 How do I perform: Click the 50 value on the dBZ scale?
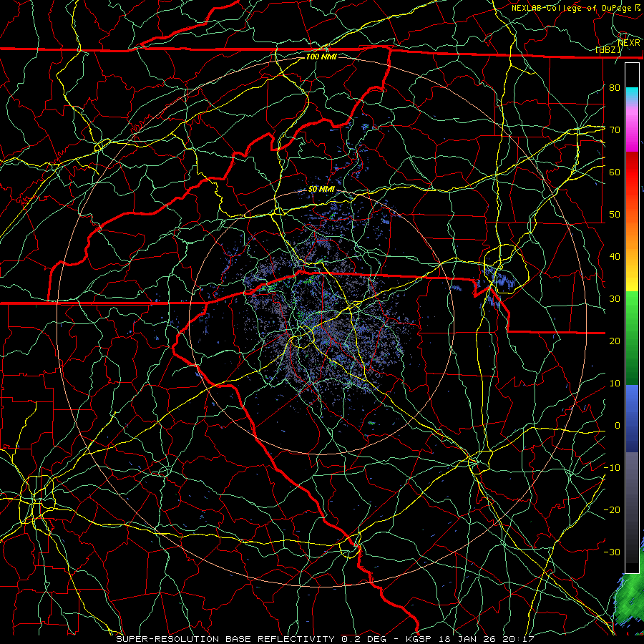point(615,215)
